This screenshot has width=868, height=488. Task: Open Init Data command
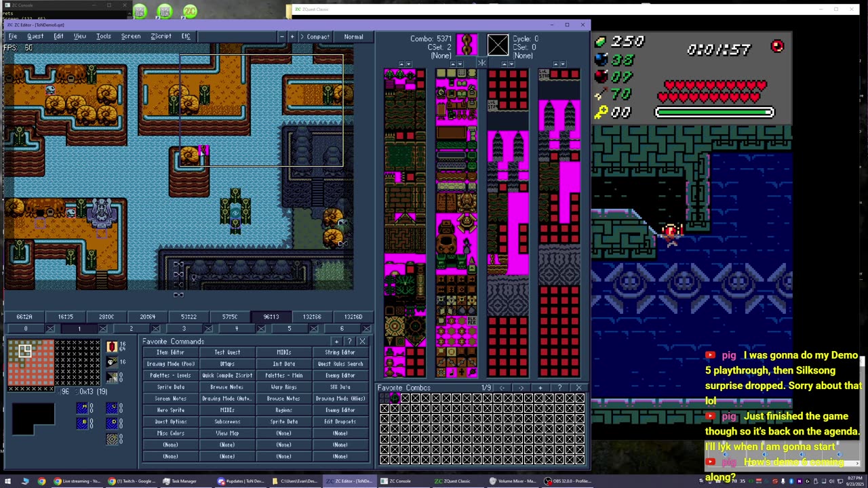point(283,364)
